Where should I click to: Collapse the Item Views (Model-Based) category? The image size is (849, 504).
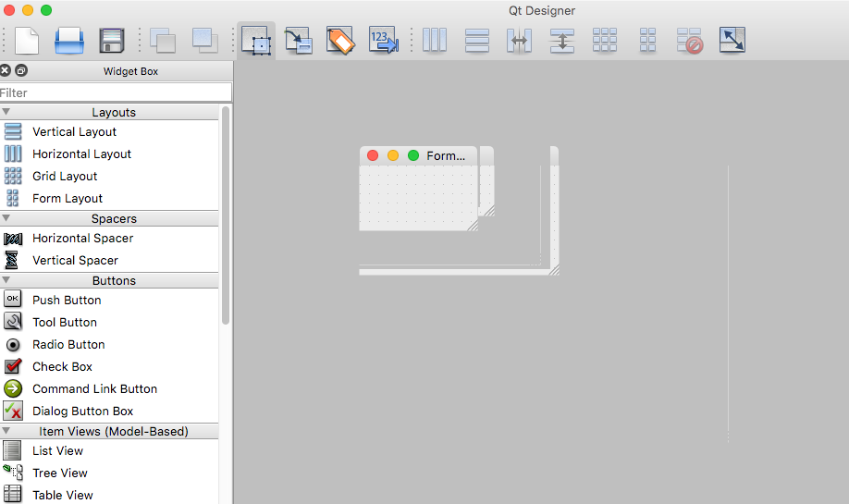pyautogui.click(x=7, y=431)
